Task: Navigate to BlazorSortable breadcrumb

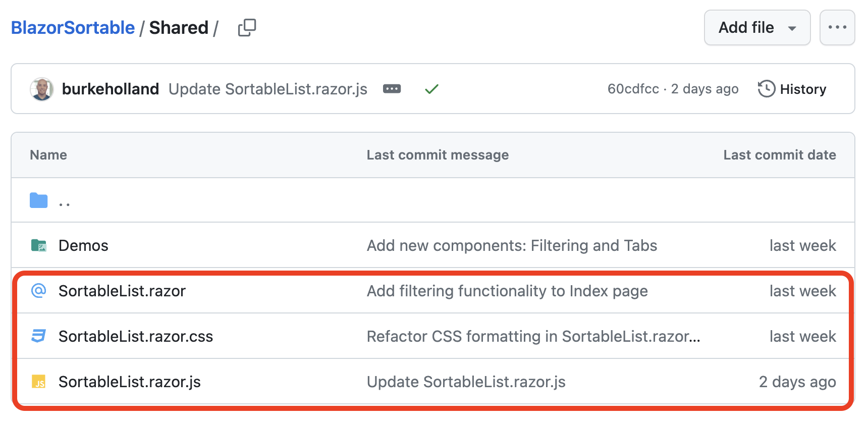Action: 73,28
